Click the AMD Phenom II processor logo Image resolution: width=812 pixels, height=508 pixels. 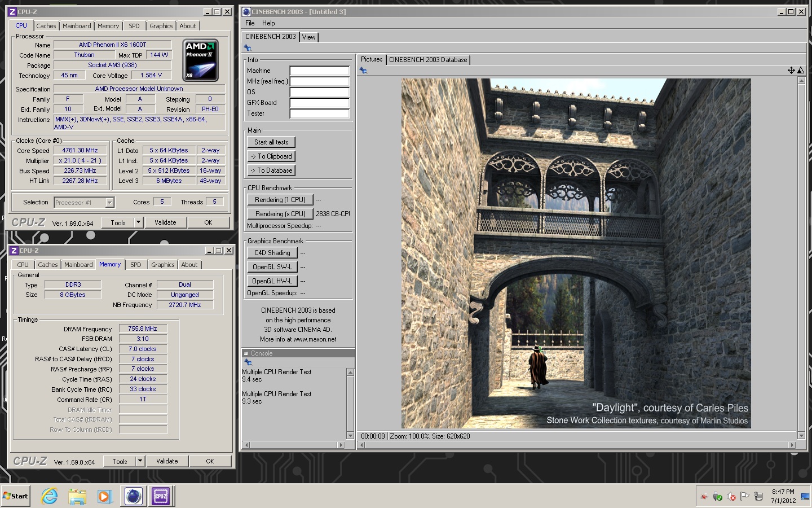tap(201, 60)
